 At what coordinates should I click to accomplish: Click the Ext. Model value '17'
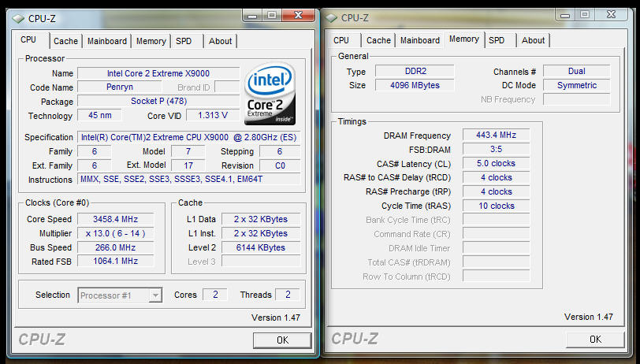click(188, 165)
